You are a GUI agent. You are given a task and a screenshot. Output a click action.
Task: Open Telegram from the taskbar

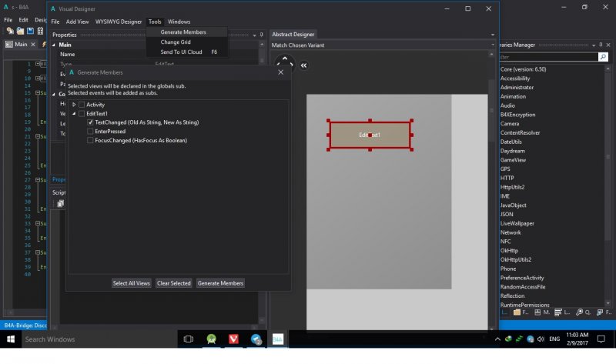(255, 339)
